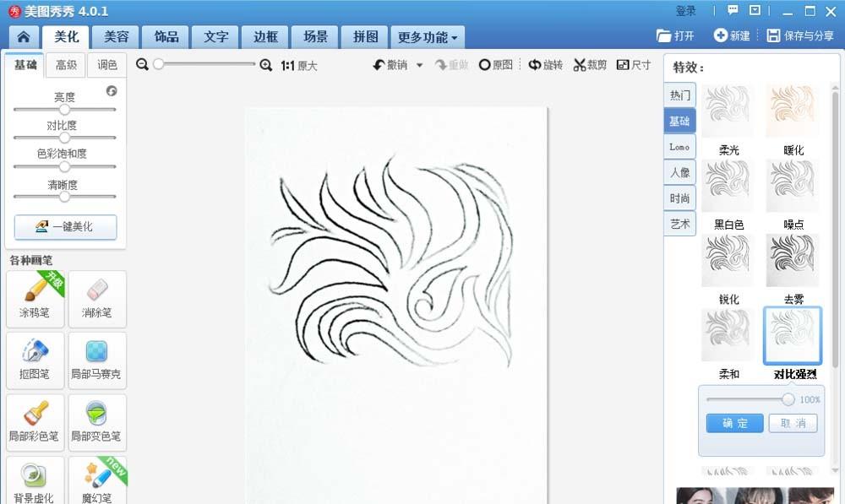845x504 pixels.
Task: Select the 消除笔 eraser tool
Action: (x=97, y=297)
